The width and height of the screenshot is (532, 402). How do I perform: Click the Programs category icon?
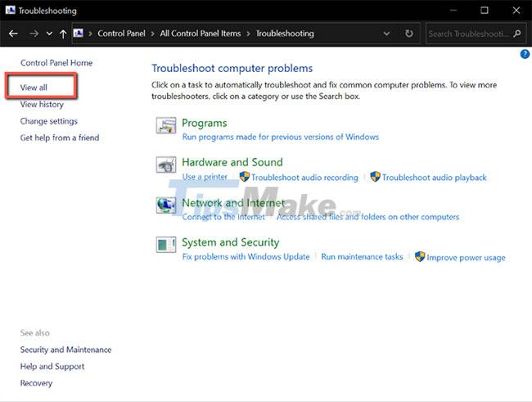(x=166, y=125)
